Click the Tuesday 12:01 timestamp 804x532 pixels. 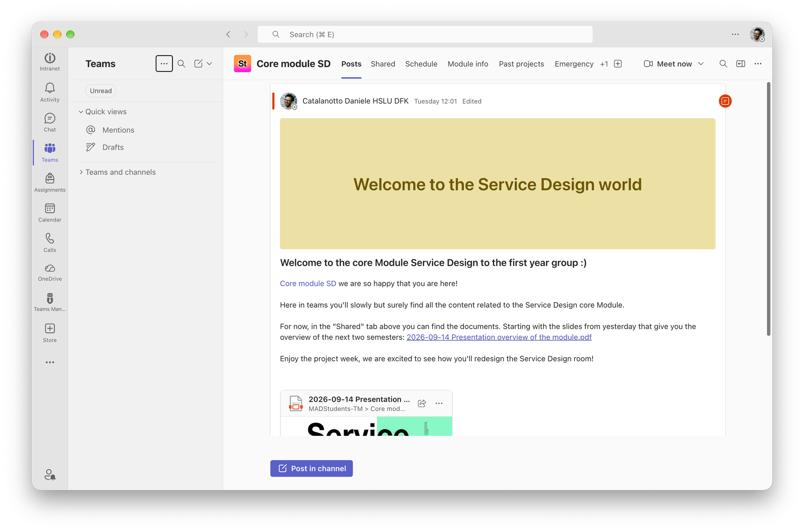click(435, 101)
